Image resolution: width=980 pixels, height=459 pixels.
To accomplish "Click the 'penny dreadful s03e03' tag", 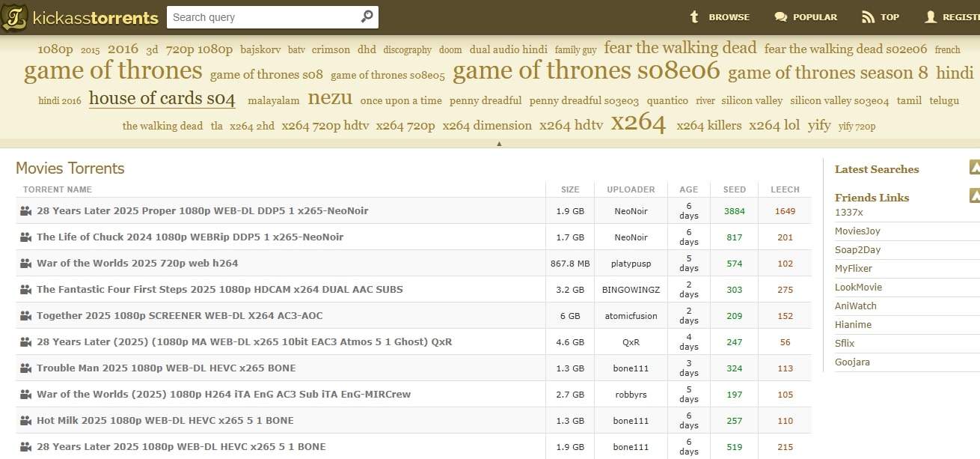I will [x=584, y=100].
